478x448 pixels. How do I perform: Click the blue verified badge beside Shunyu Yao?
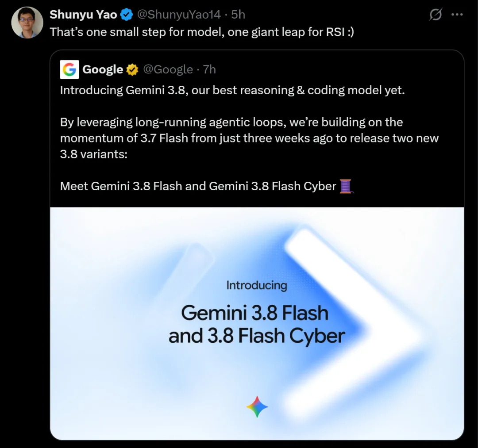coord(127,15)
